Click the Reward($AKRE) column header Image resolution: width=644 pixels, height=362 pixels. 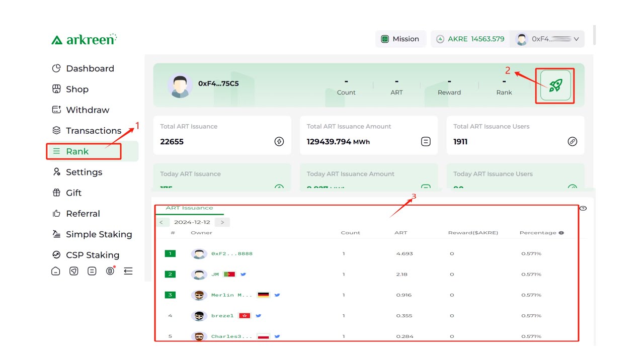coord(473,233)
